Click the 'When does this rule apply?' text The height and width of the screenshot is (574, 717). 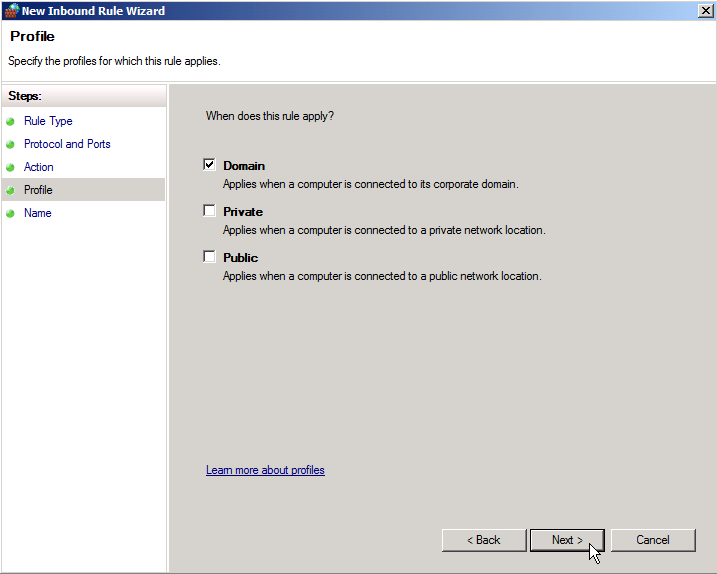270,116
